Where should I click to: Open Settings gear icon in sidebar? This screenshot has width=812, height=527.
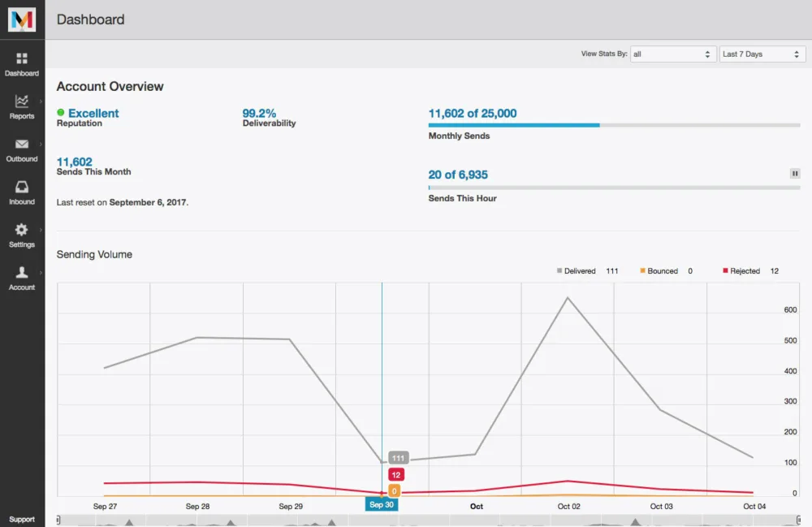[22, 230]
